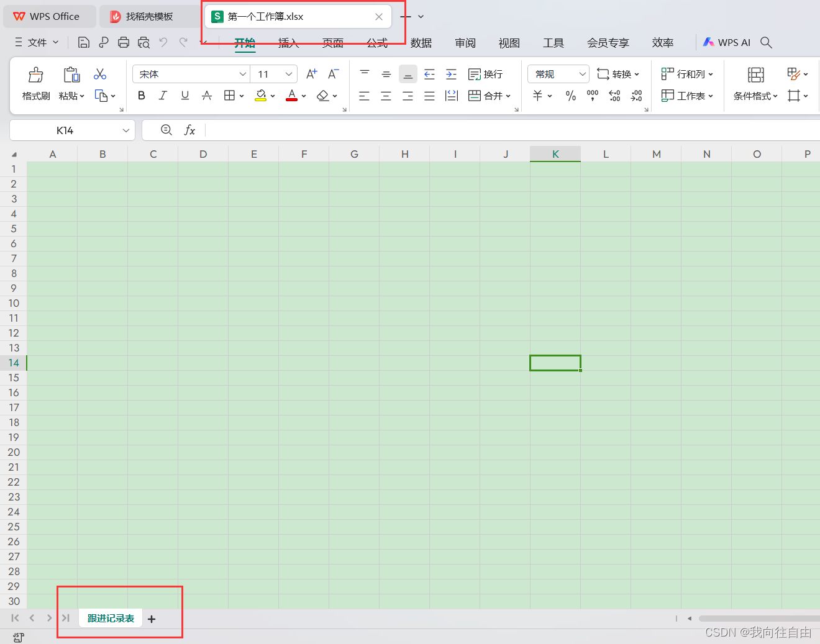Open 找稻壳模板 tab
Image resolution: width=820 pixels, height=644 pixels.
click(x=148, y=17)
